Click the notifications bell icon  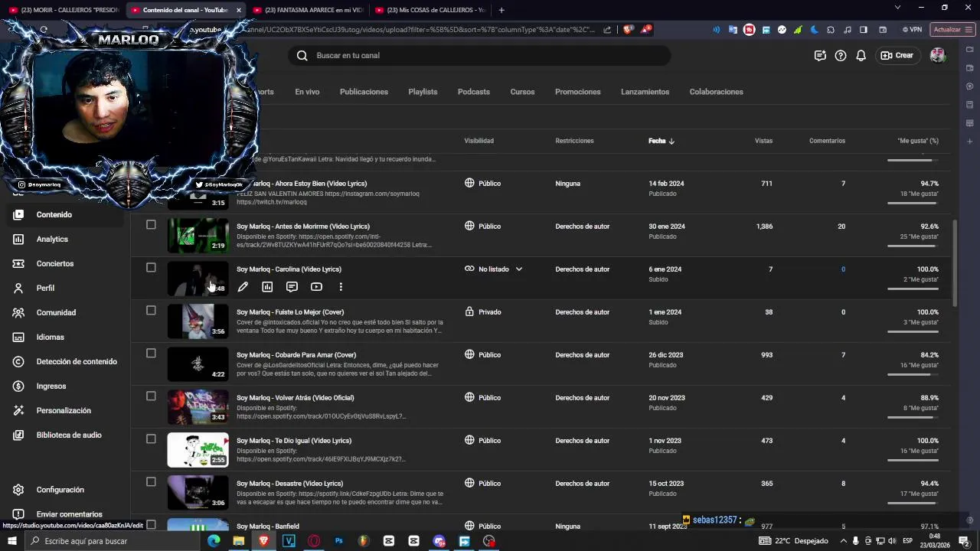pos(861,55)
